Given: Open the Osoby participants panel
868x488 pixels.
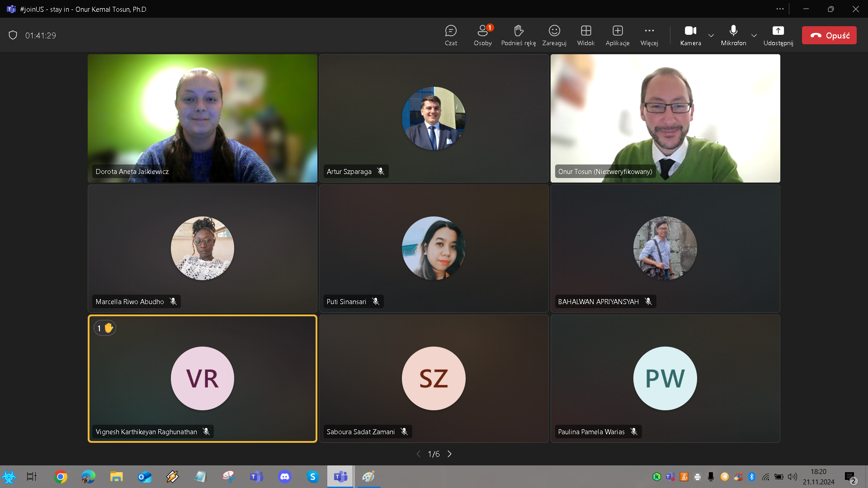Looking at the screenshot, I should point(482,35).
